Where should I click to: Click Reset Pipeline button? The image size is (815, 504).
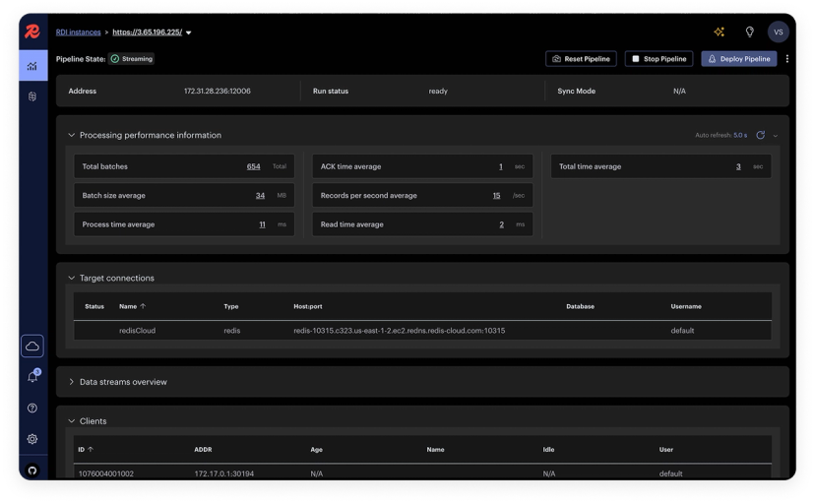click(581, 59)
